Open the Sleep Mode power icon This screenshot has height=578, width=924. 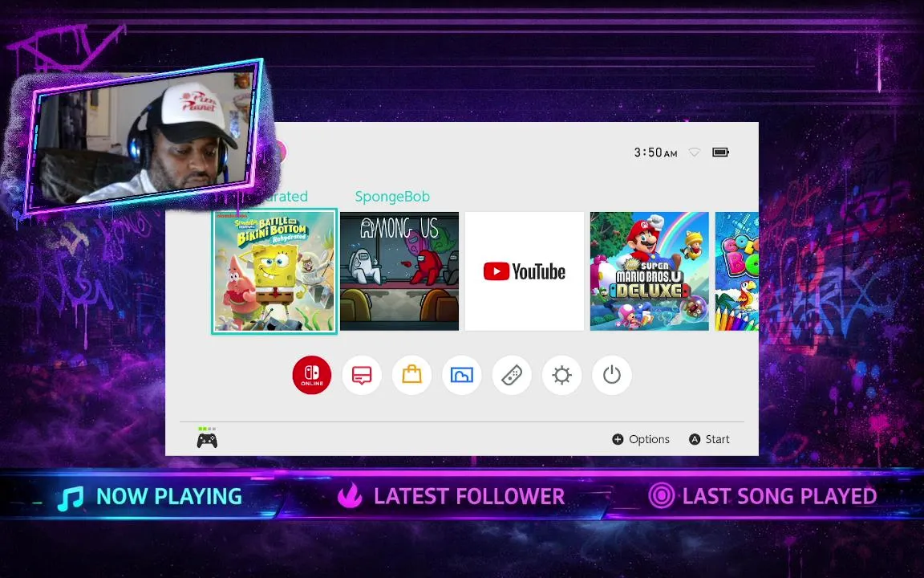pyautogui.click(x=612, y=375)
